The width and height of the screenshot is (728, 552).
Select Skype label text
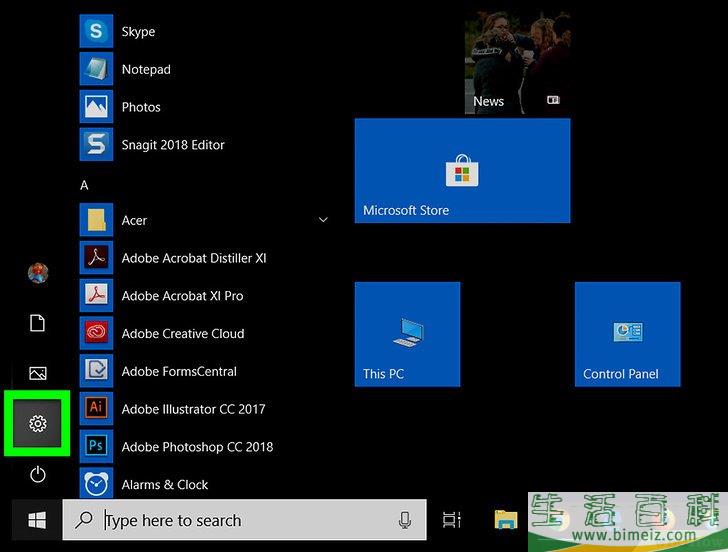pos(138,32)
